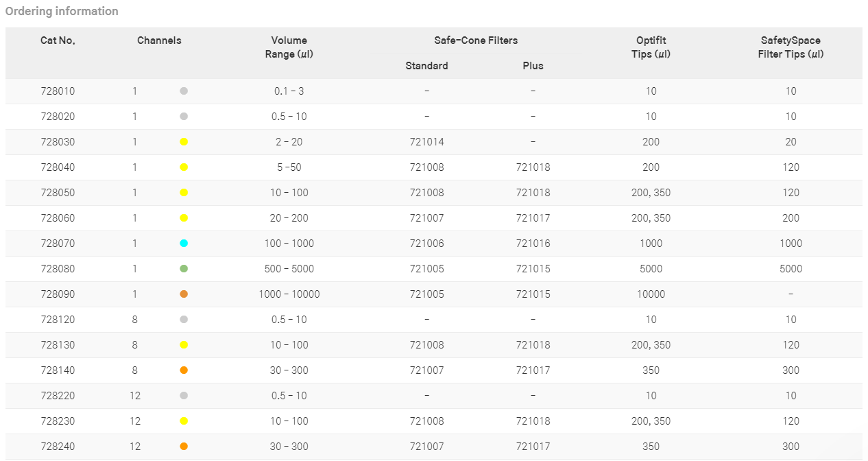
Task: Click the 1000 – 10000 volume range cell
Action: pos(289,294)
